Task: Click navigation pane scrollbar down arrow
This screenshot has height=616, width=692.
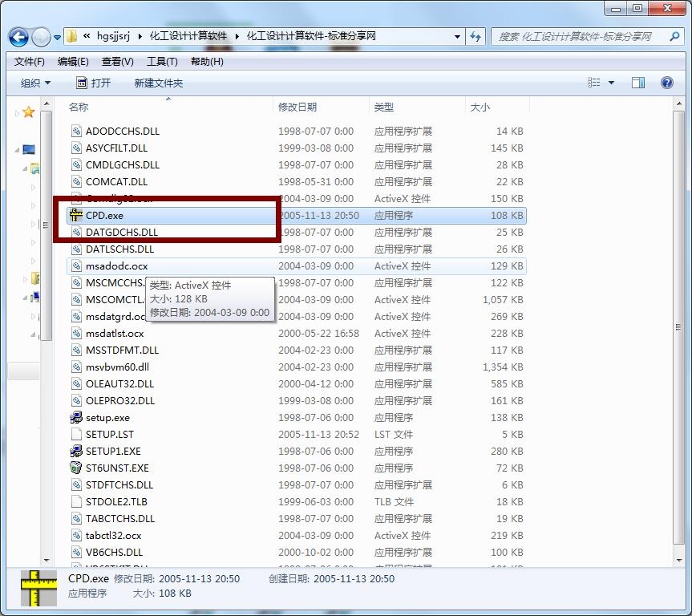Action: pyautogui.click(x=47, y=561)
